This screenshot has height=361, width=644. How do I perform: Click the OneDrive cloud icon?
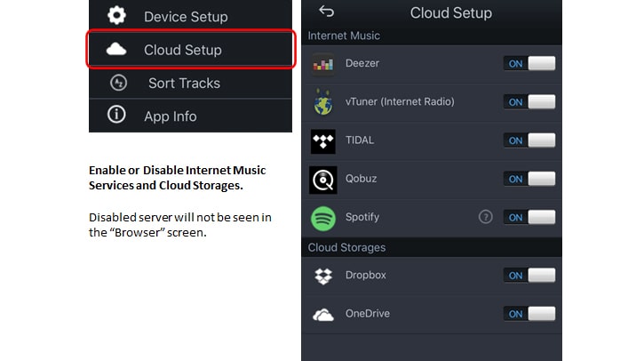pos(323,315)
